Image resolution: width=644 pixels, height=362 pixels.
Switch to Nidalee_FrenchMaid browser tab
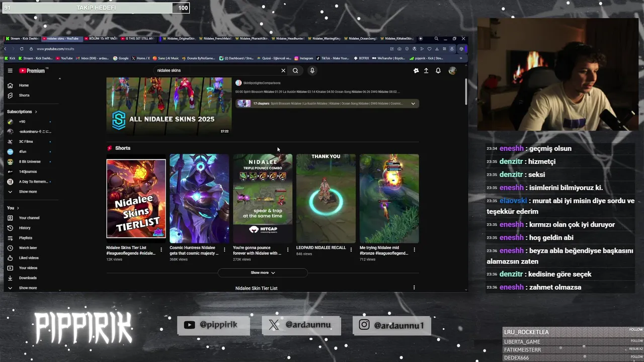pos(216,39)
